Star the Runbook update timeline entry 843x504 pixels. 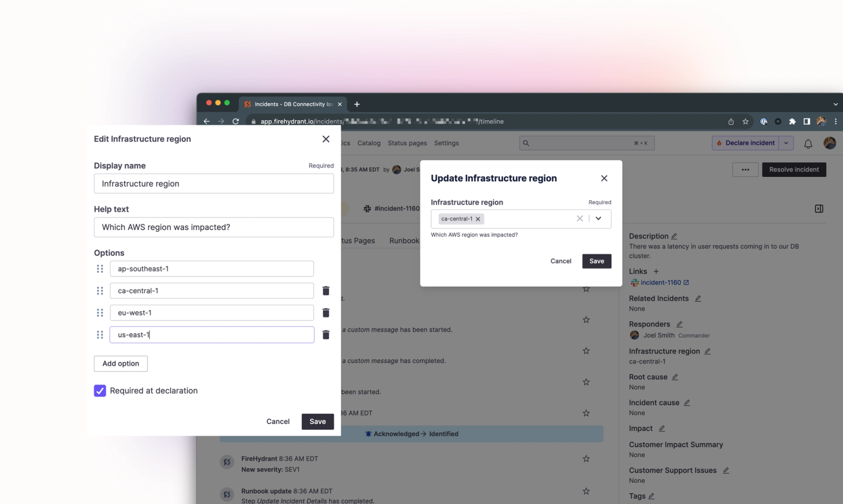coord(586,491)
